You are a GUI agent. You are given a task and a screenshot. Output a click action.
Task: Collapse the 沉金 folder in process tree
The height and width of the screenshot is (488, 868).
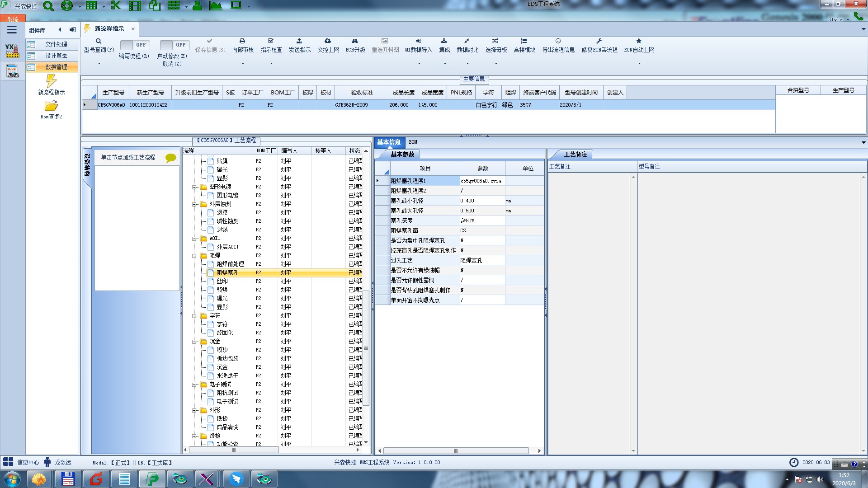pyautogui.click(x=194, y=342)
